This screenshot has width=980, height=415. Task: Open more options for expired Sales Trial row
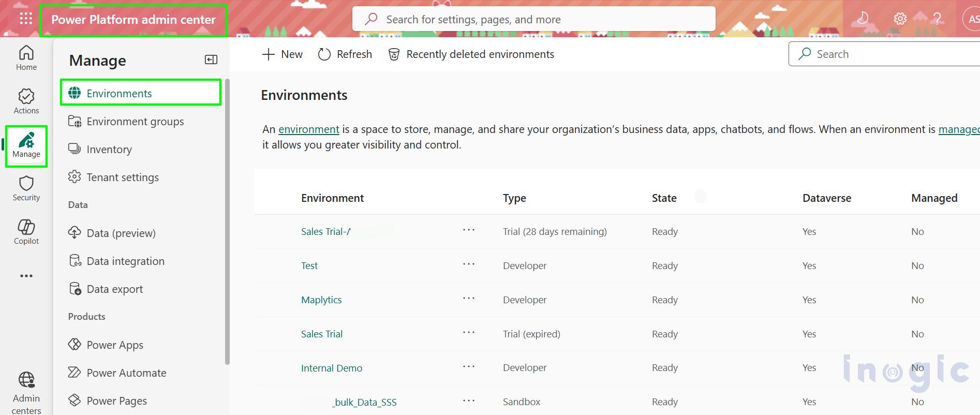469,333
